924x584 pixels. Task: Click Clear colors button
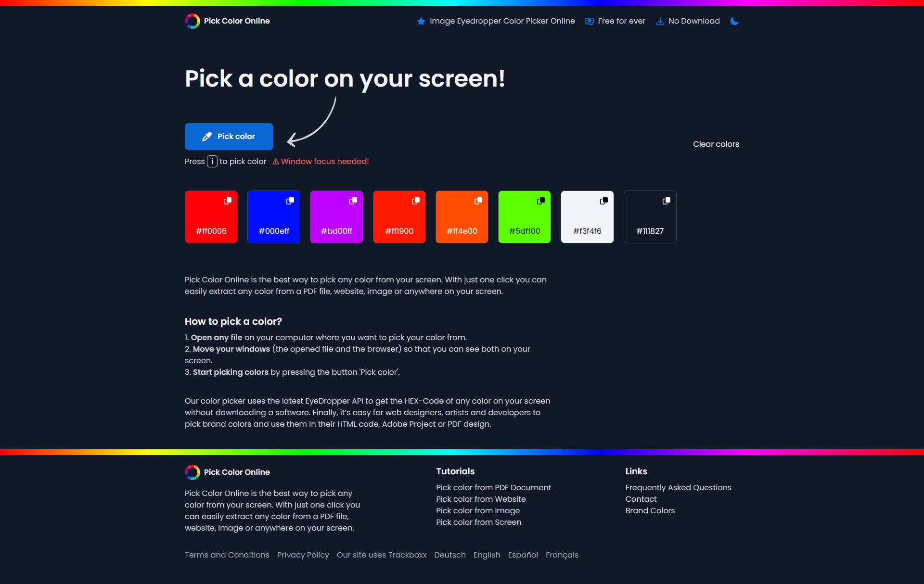click(716, 143)
